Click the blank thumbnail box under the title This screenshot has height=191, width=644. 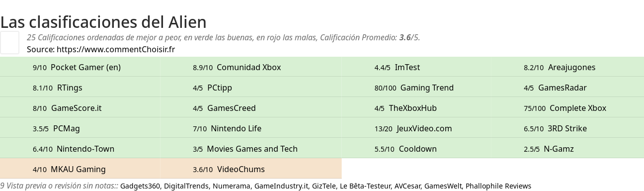(x=9, y=42)
